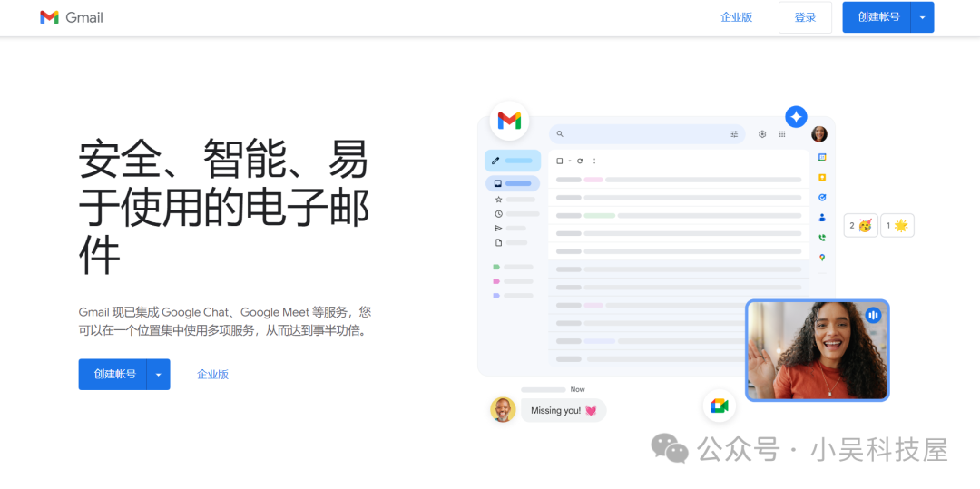Click the profile avatar at the inbox top right
This screenshot has height=489, width=980.
[x=818, y=133]
